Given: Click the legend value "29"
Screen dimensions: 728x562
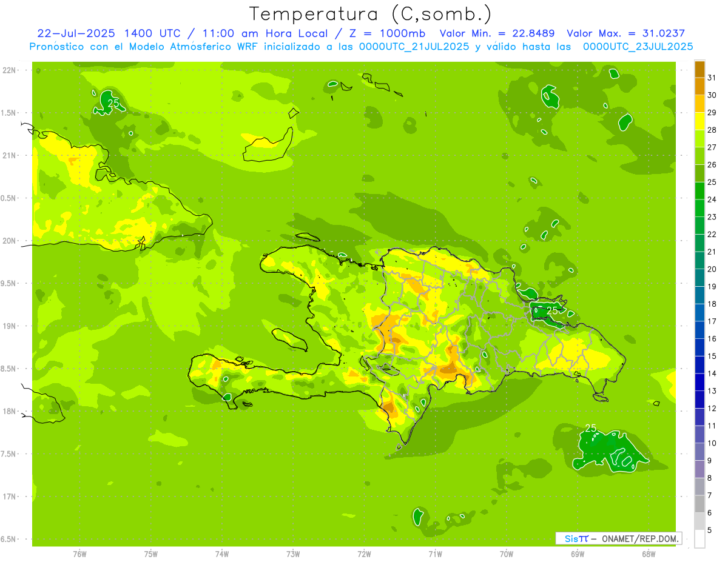Looking at the screenshot, I should 712,113.
